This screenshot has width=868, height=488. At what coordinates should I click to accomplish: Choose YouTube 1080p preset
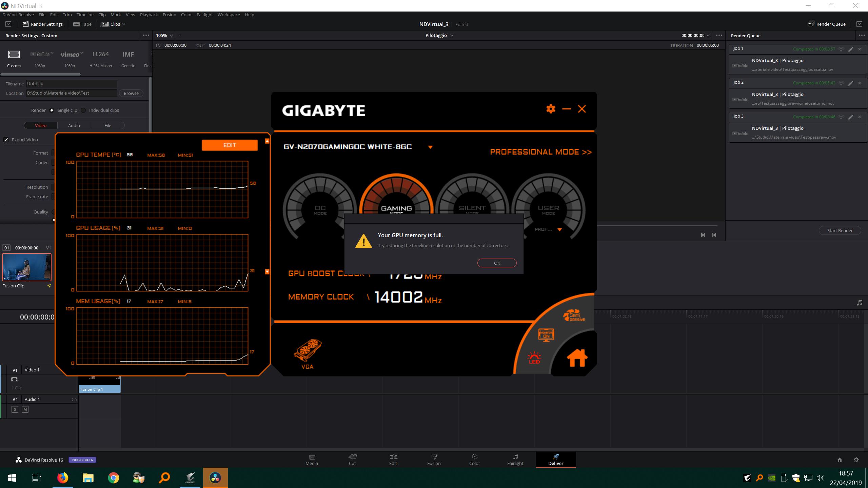pyautogui.click(x=40, y=58)
